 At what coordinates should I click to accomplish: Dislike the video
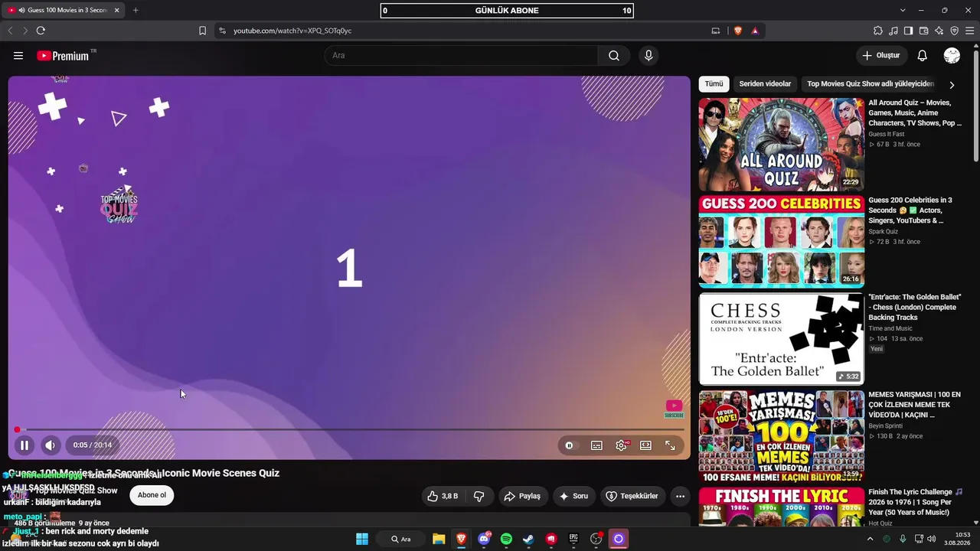coord(479,496)
